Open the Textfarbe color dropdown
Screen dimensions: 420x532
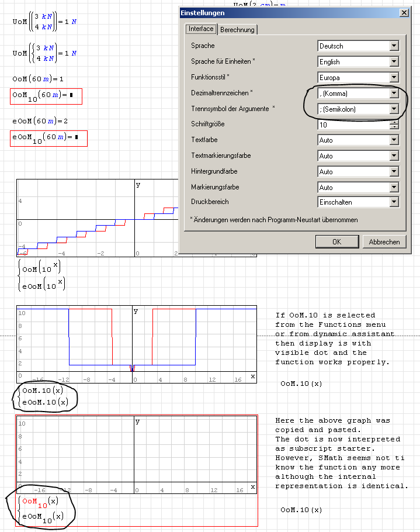point(394,140)
